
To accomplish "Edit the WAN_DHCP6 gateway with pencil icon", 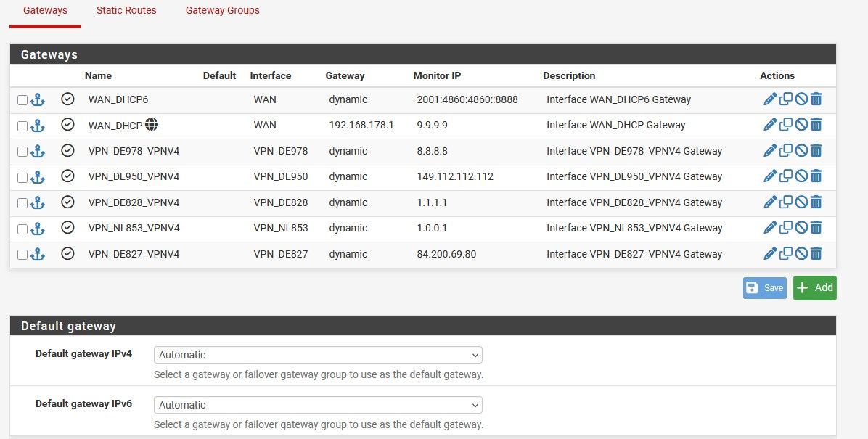I will click(x=770, y=99).
